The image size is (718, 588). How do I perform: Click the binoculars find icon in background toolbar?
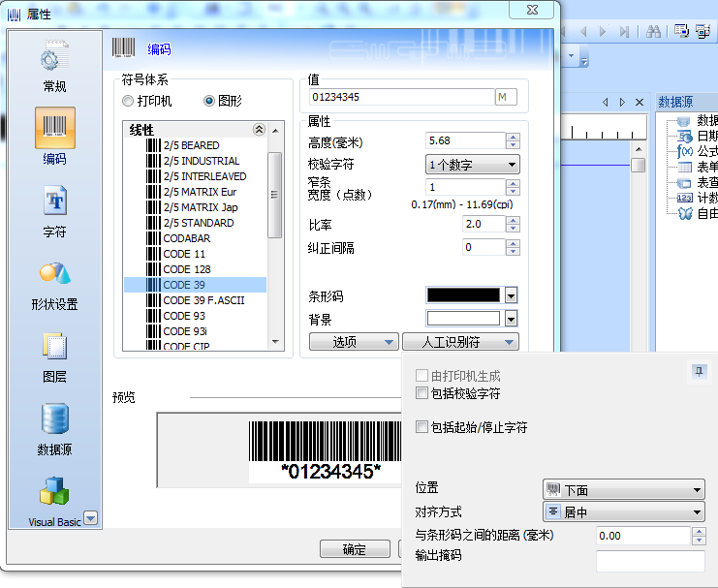click(x=653, y=31)
